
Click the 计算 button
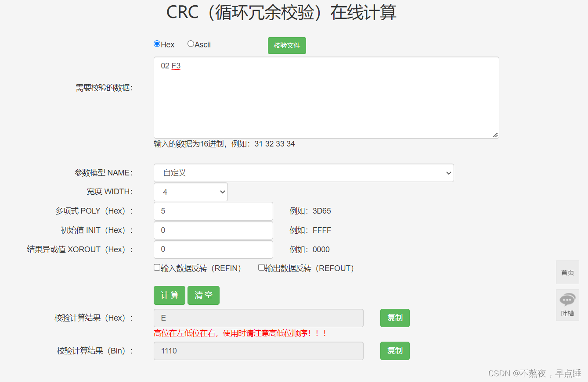click(x=170, y=295)
